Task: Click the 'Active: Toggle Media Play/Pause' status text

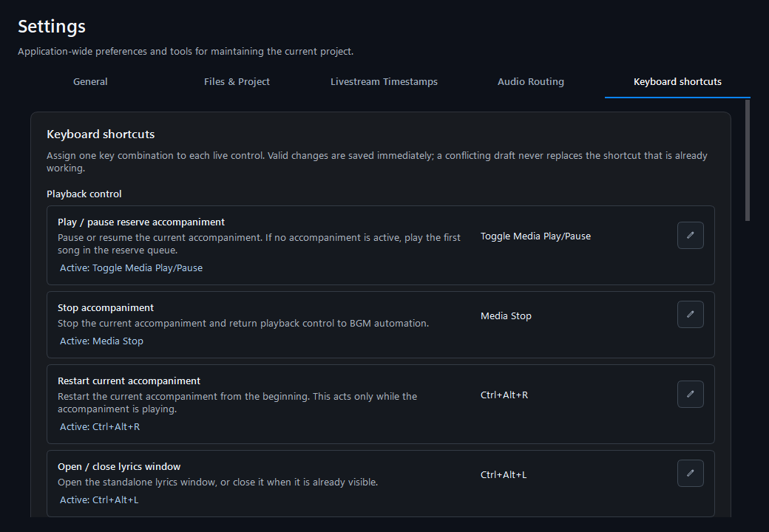Action: tap(131, 268)
